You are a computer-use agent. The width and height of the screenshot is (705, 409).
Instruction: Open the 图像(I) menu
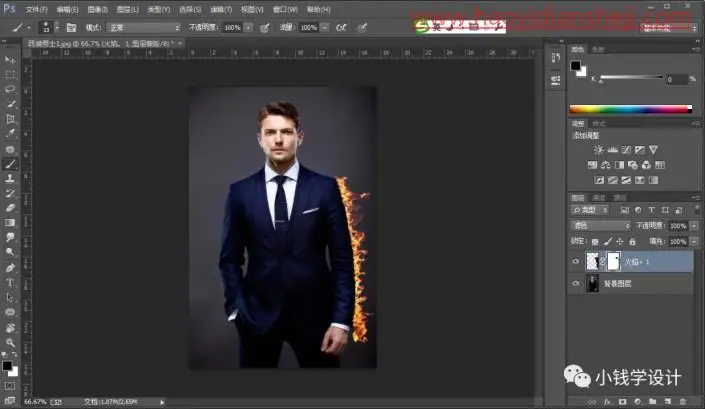[98, 9]
